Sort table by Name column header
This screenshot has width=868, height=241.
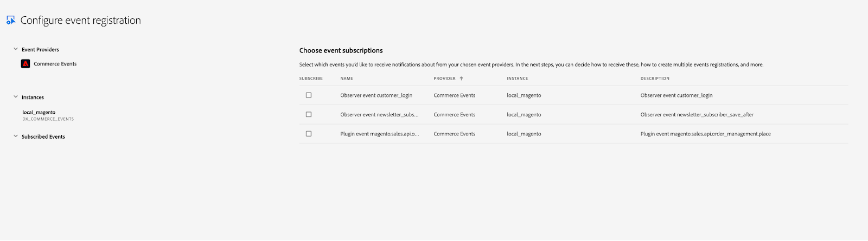coord(347,79)
